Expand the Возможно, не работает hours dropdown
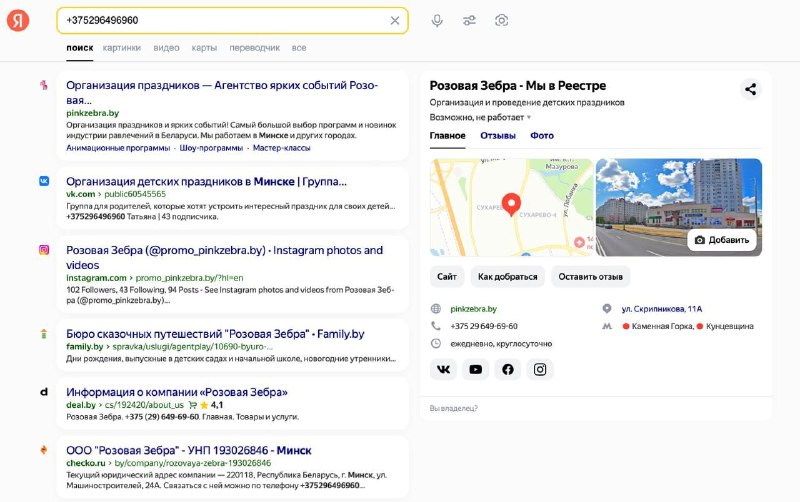The width and height of the screenshot is (800, 502). tap(480, 117)
